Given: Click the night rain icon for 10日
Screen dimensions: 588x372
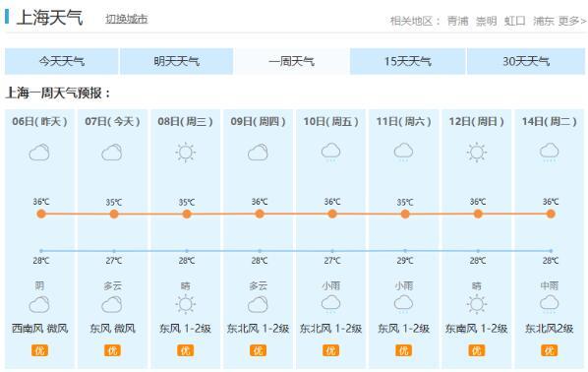Looking at the screenshot, I should [330, 304].
